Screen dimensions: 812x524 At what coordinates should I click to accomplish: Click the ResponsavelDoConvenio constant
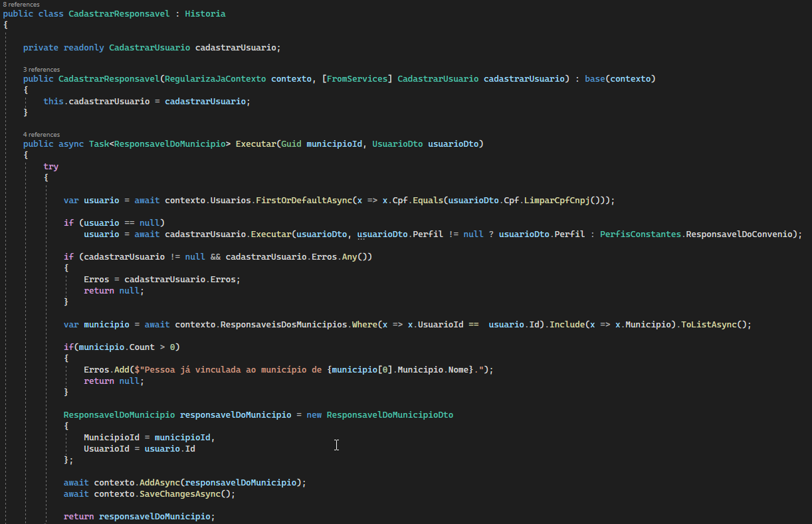pos(742,234)
